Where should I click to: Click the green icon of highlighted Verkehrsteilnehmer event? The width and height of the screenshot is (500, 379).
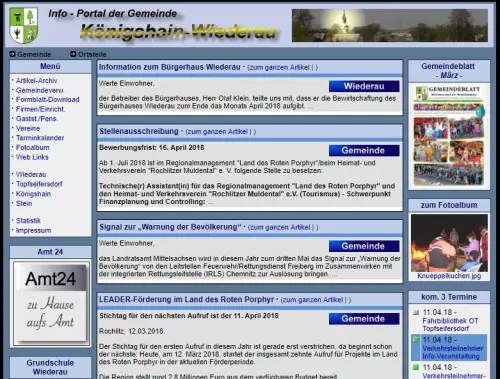416,340
